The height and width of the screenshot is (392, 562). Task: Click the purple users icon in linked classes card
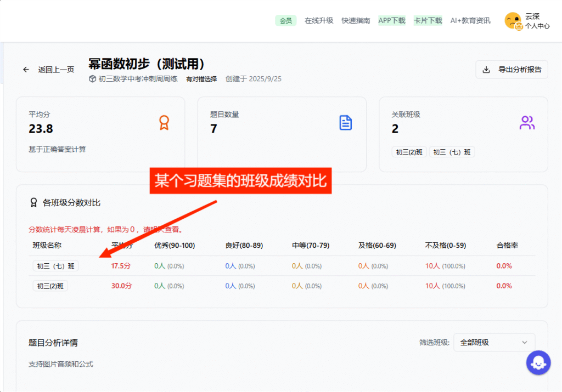[527, 122]
